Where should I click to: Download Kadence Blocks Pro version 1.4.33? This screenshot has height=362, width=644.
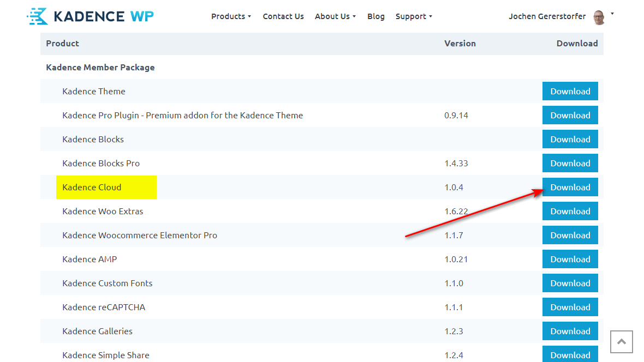[570, 163]
